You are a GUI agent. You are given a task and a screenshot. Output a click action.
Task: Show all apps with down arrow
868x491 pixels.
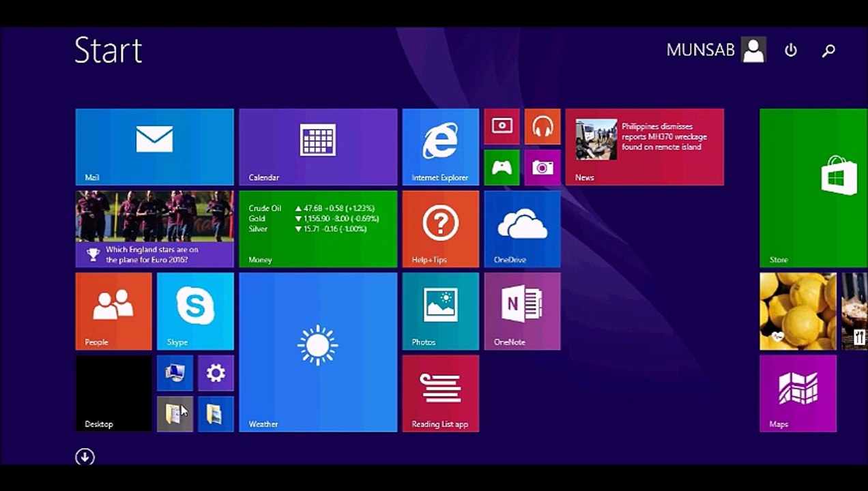[x=85, y=457]
